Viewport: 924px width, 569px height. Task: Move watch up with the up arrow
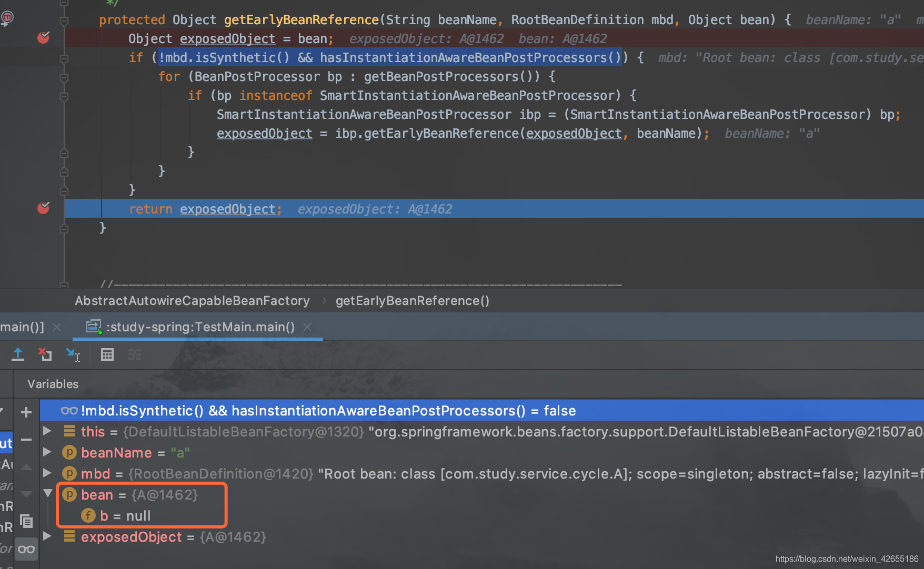click(26, 467)
